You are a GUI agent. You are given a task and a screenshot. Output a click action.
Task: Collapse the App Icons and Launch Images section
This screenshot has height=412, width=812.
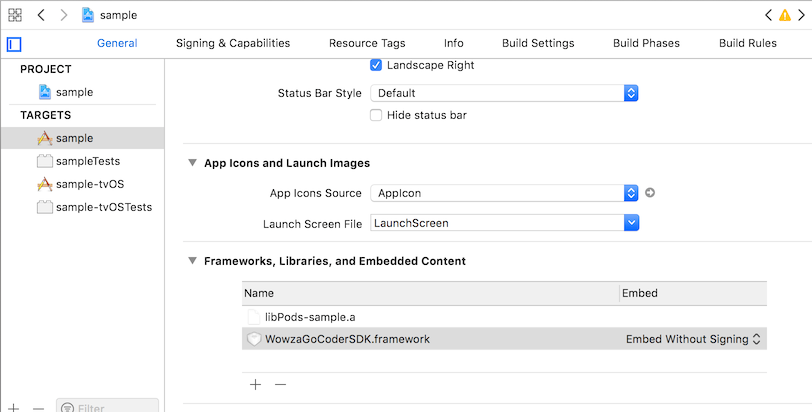[x=191, y=163]
